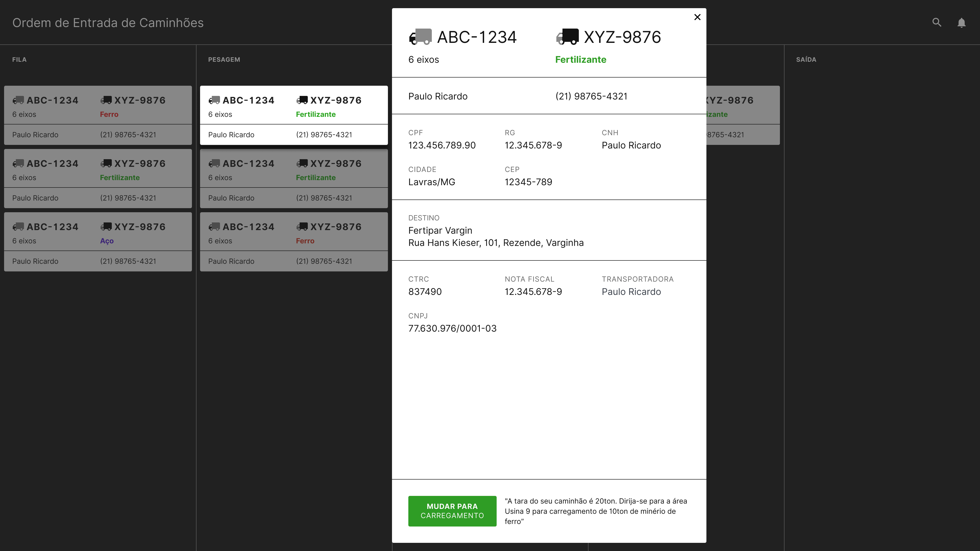Select the Ferro label in Pesagem column
The image size is (980, 551).
point(305,241)
